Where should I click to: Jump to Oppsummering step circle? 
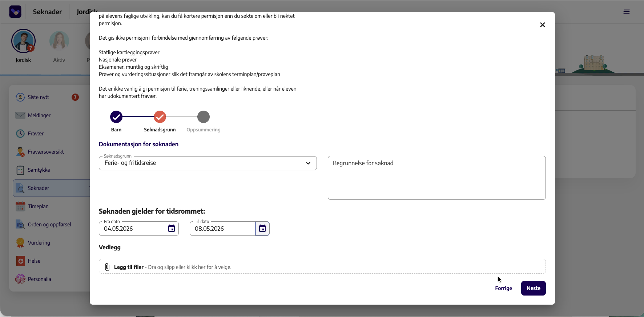[204, 117]
